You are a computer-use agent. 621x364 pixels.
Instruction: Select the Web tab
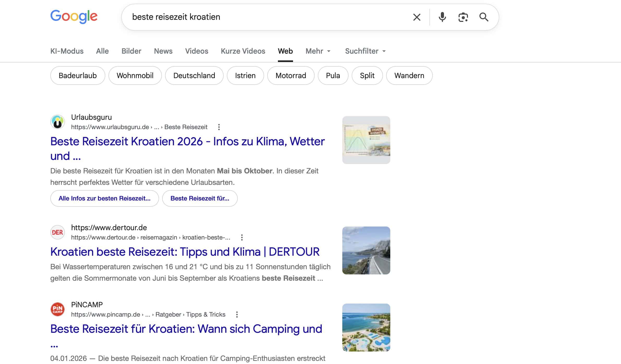[x=285, y=51]
